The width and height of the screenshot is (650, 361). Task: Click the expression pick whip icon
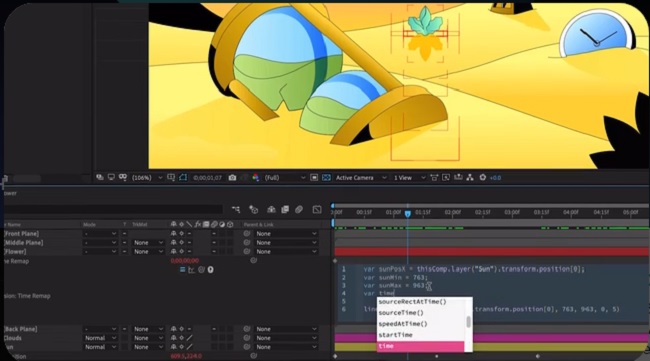201,270
